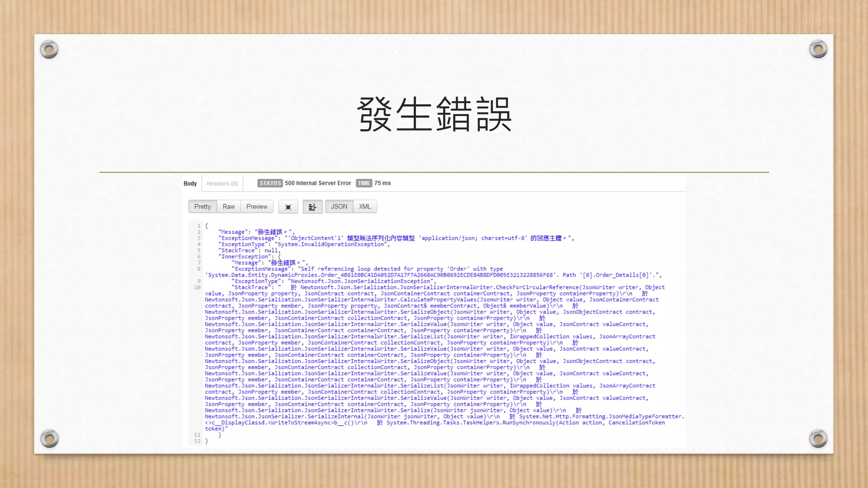Image resolution: width=868 pixels, height=488 pixels.
Task: Open the Body response tab
Action: [190, 183]
